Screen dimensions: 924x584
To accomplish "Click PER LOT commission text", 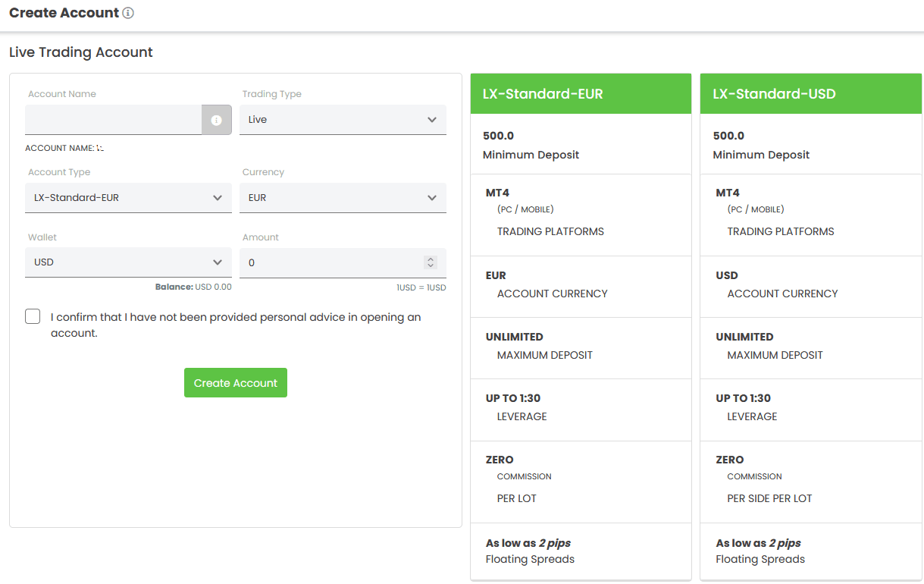I will 517,498.
